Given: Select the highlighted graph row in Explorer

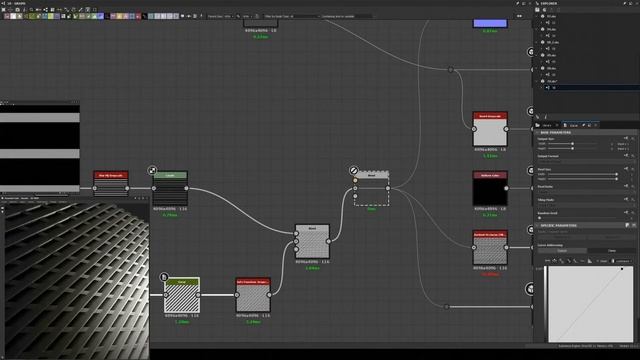Looking at the screenshot, I should pos(592,87).
